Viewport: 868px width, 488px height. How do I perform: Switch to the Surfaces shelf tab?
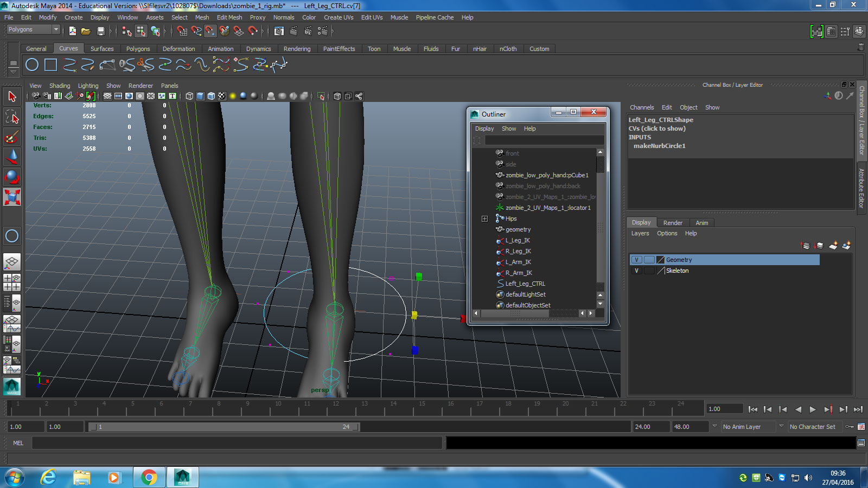102,49
